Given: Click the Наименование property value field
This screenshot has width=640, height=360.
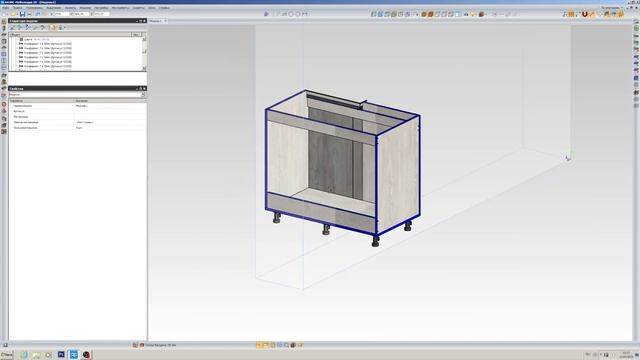Looking at the screenshot, I should pyautogui.click(x=110, y=106).
